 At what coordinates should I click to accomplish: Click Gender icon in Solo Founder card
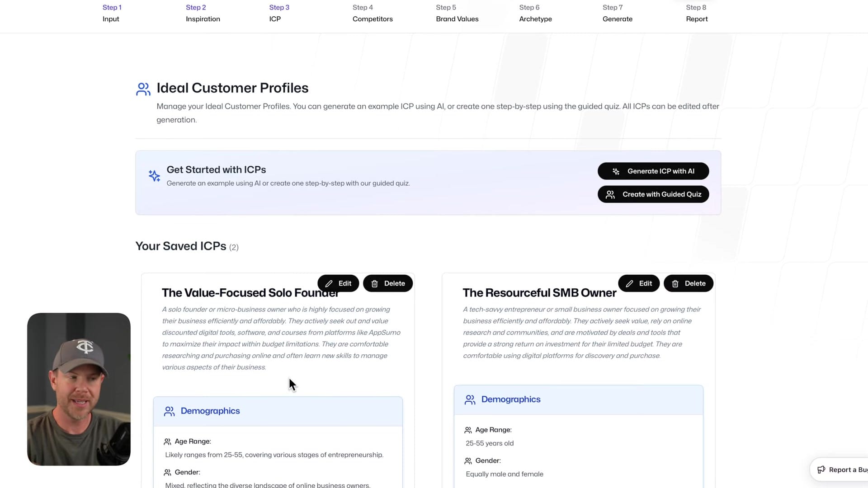pyautogui.click(x=167, y=472)
